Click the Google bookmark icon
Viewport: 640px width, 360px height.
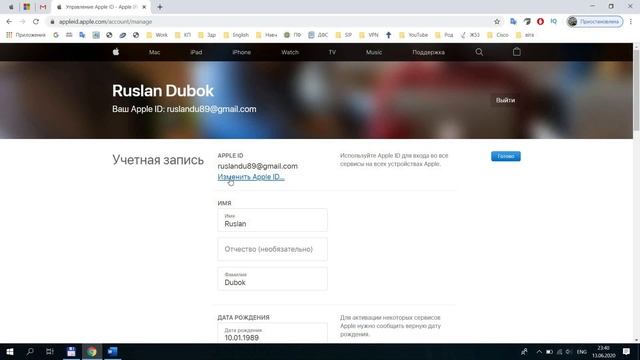pyautogui.click(x=56, y=35)
